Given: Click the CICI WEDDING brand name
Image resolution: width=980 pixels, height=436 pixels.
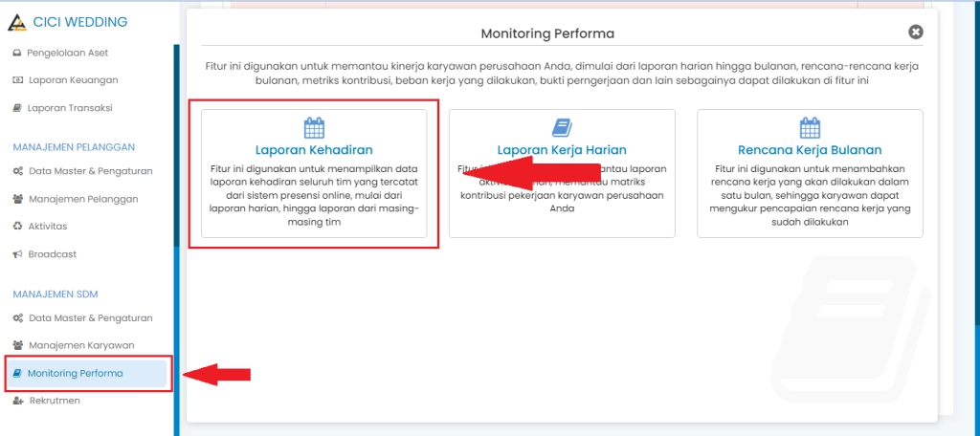Looking at the screenshot, I should tap(79, 22).
